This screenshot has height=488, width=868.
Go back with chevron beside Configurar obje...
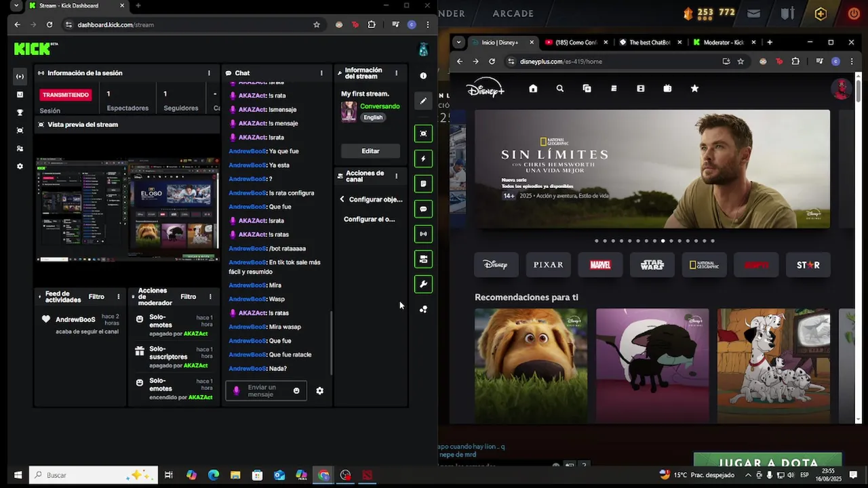point(342,199)
